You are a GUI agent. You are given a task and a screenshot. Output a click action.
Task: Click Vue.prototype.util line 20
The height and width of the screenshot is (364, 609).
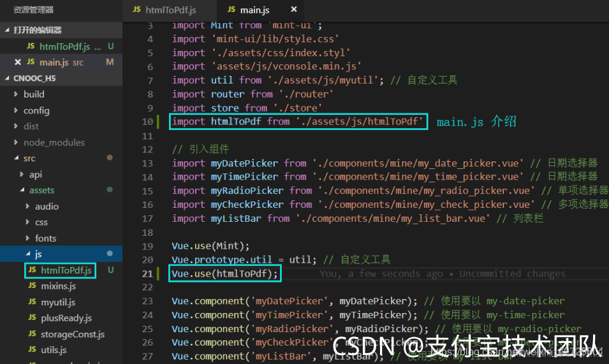point(244,259)
